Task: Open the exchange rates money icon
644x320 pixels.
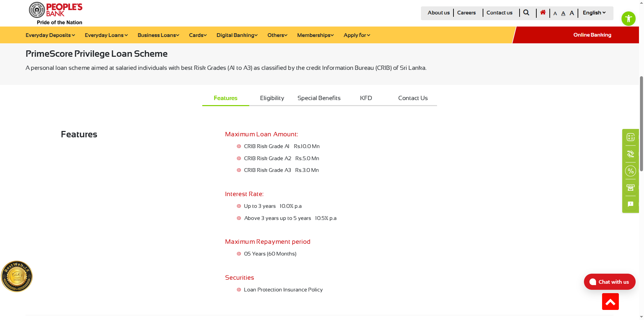Action: [631, 154]
